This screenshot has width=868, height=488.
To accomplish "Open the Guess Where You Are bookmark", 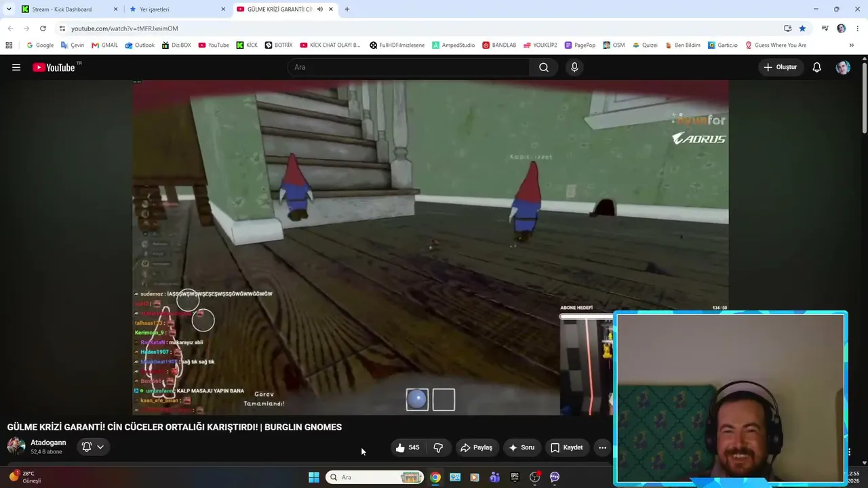I will pos(776,45).
